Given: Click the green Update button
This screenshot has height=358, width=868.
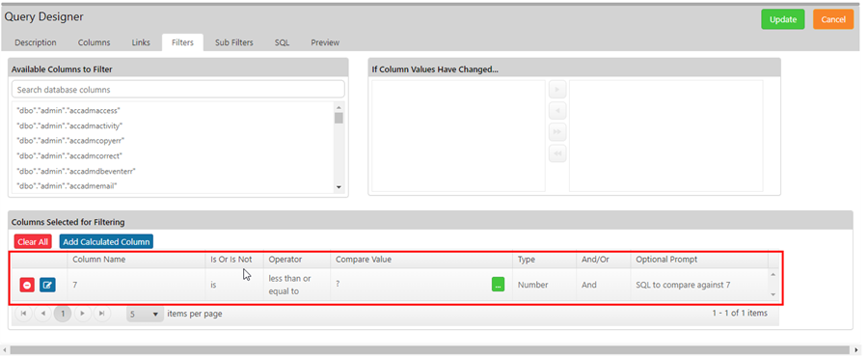Looking at the screenshot, I should pos(783,19).
